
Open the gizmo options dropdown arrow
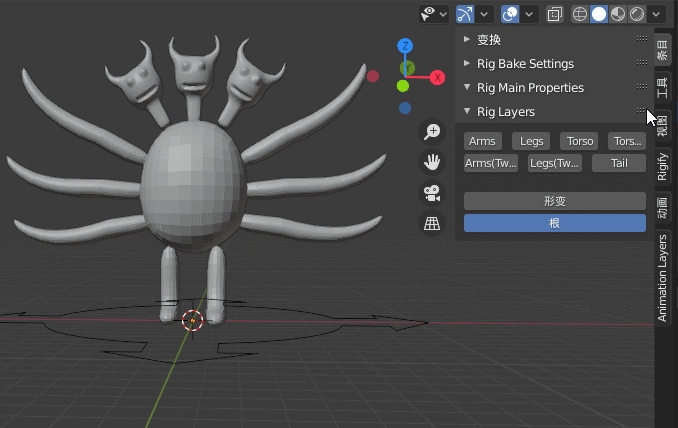click(484, 14)
